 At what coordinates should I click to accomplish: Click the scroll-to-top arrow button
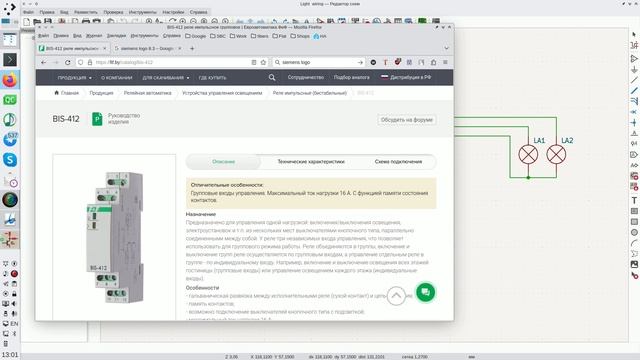coord(396,296)
